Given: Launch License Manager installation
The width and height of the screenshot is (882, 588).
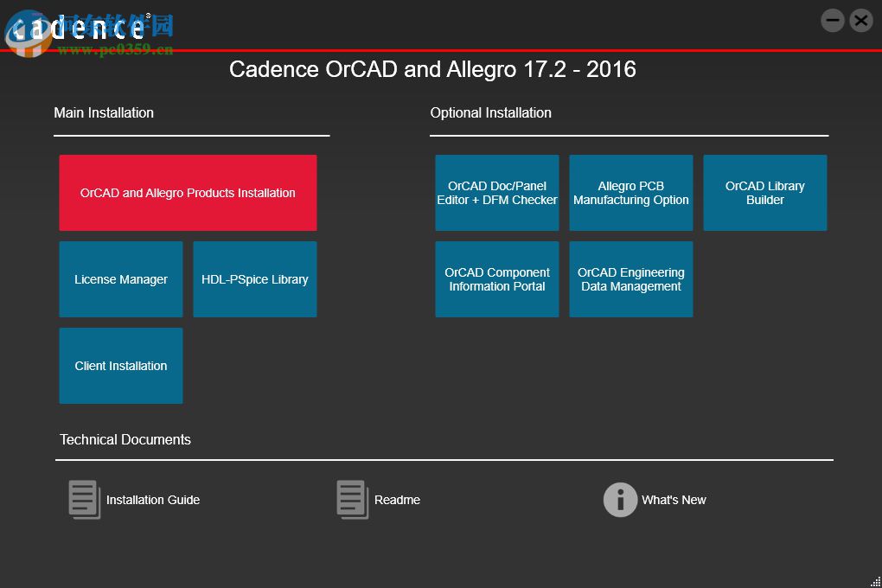Looking at the screenshot, I should (121, 279).
